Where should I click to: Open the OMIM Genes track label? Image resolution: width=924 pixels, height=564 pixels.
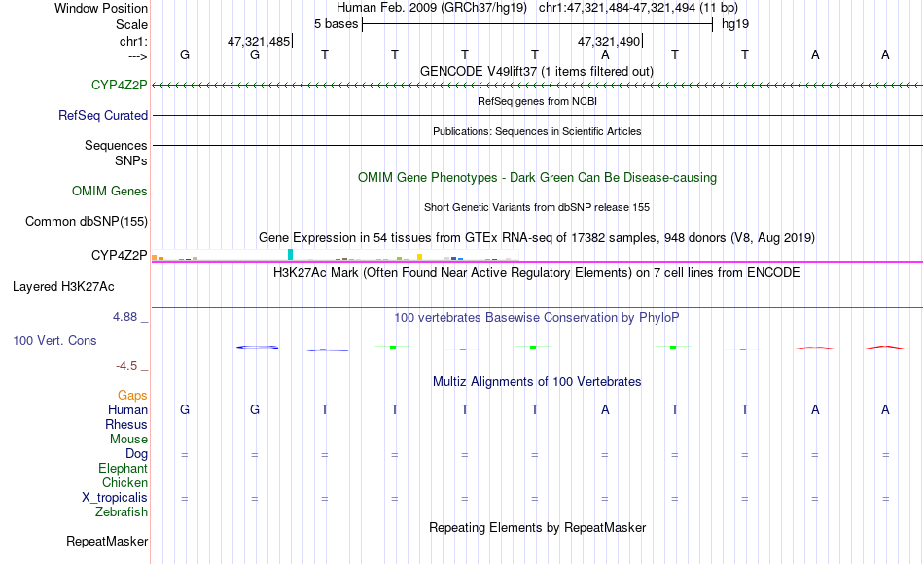click(x=109, y=191)
